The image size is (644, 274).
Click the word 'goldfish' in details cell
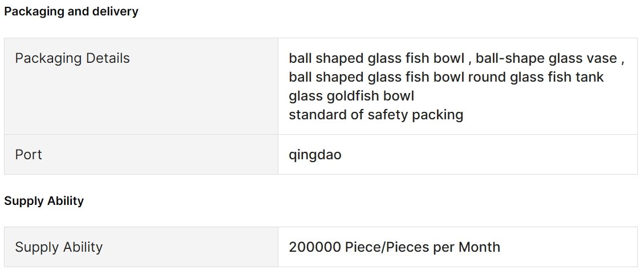(x=353, y=96)
